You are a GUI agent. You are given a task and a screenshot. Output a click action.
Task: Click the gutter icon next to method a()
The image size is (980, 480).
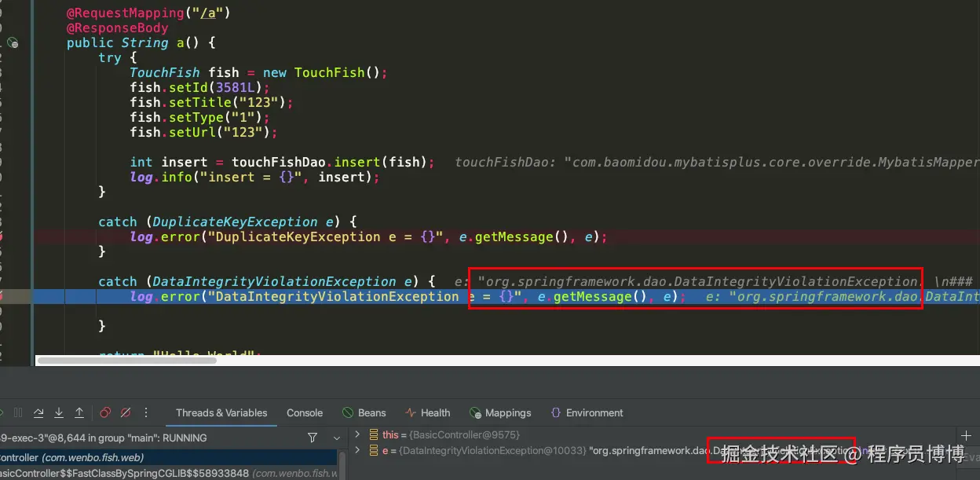[x=13, y=43]
